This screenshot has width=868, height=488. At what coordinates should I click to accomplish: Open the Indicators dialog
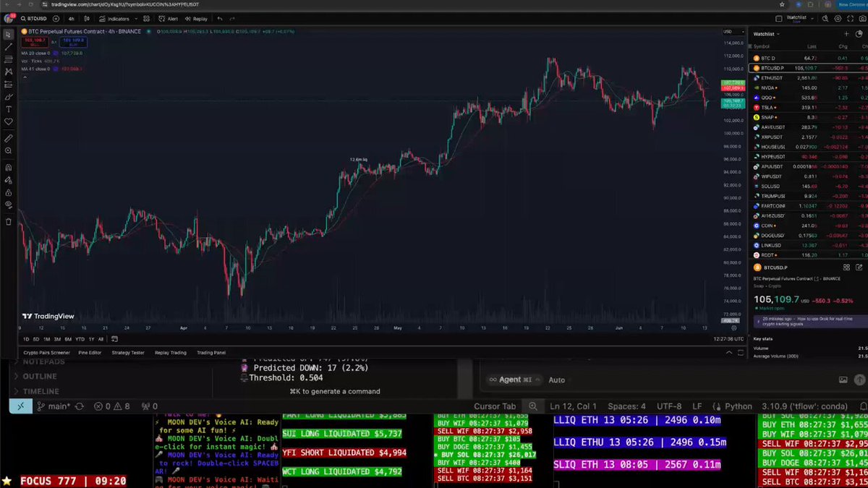tap(114, 19)
